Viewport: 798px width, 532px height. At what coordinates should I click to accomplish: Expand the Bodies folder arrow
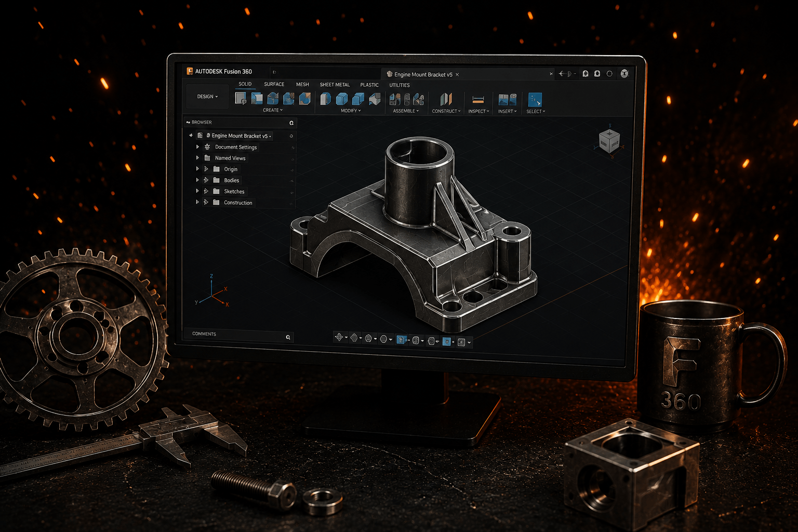(197, 180)
